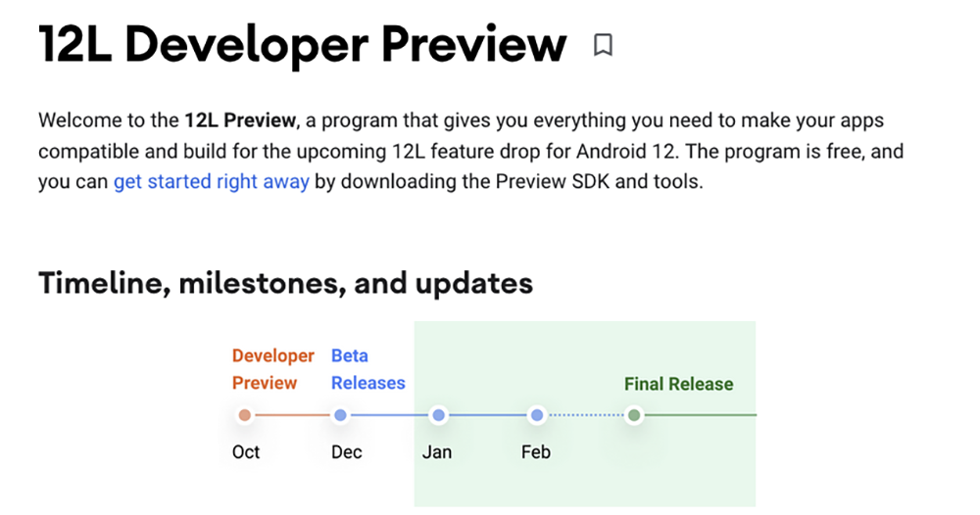Click the Beta Releases timeline label
Image resolution: width=980 pixels, height=515 pixels.
point(368,369)
